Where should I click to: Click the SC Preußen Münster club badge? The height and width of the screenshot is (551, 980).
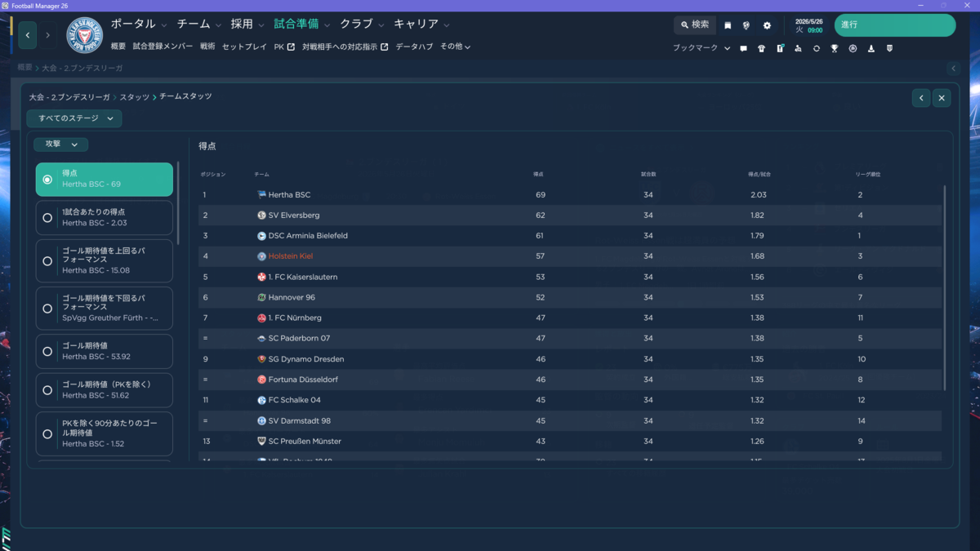click(x=261, y=441)
